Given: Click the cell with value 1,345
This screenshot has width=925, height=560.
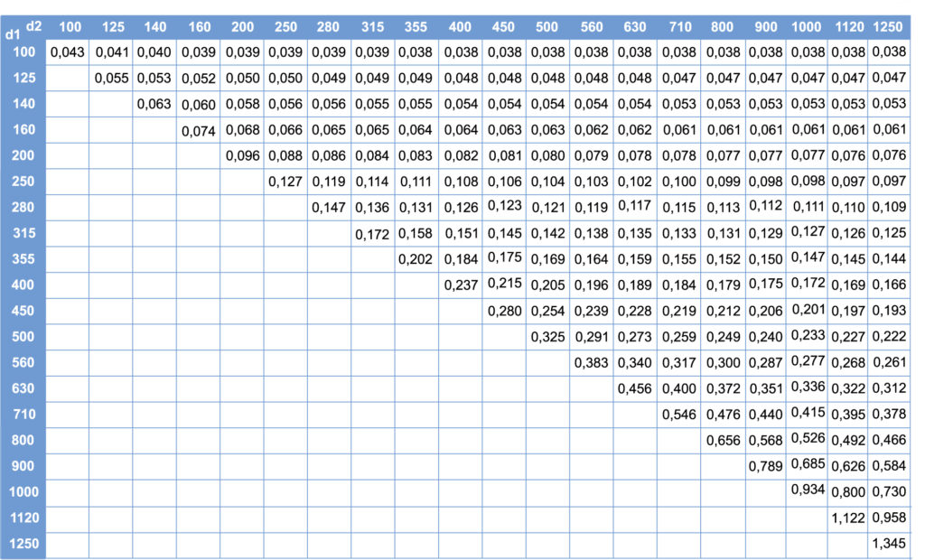Looking at the screenshot, I should [889, 544].
